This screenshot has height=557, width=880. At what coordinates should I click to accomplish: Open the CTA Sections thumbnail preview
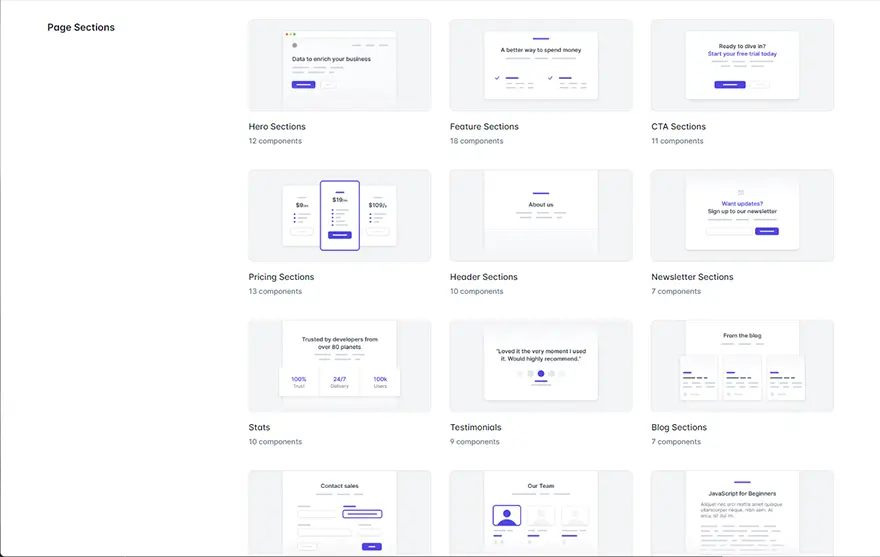click(742, 66)
